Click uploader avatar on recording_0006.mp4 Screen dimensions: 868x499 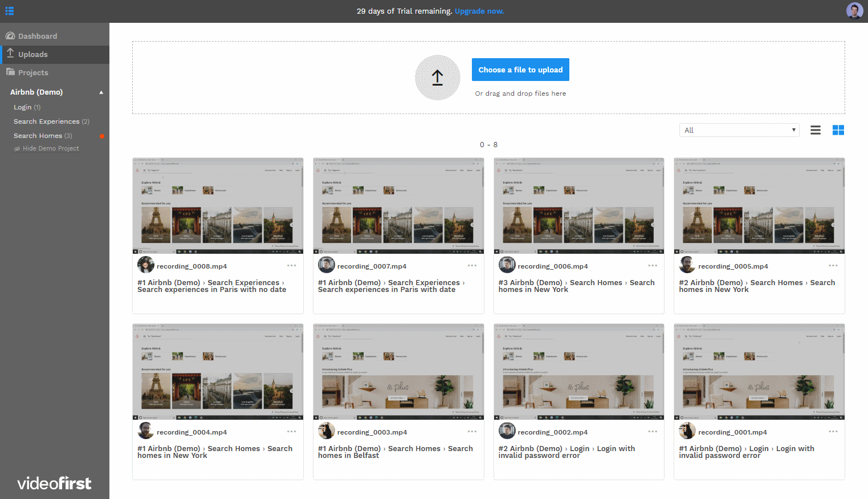[507, 265]
